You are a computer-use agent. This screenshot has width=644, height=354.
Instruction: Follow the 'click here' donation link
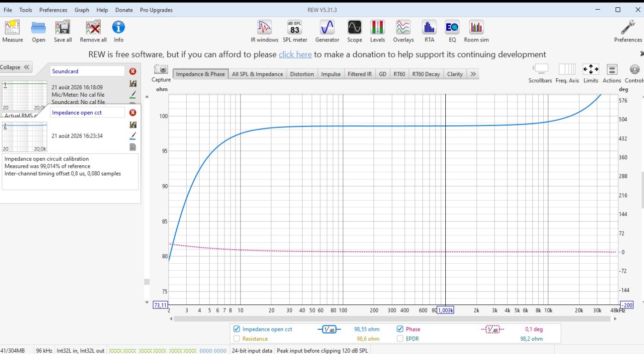click(295, 54)
